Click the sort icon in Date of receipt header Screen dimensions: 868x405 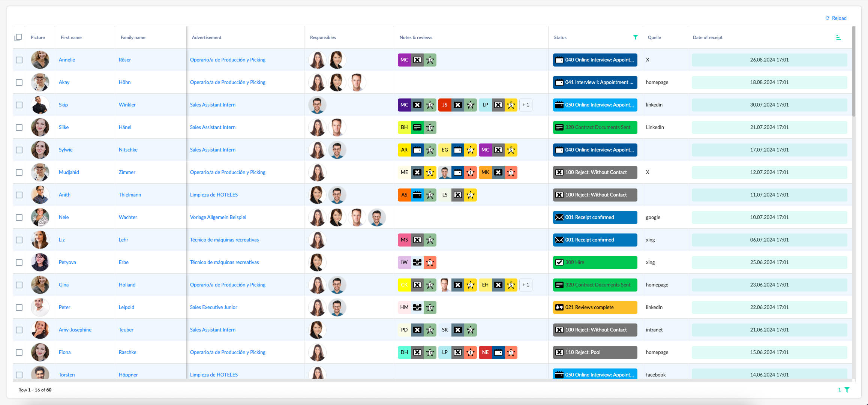(x=838, y=37)
